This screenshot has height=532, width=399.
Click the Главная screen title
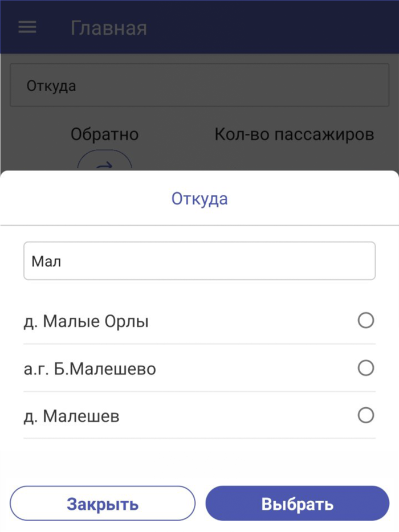coord(109,27)
